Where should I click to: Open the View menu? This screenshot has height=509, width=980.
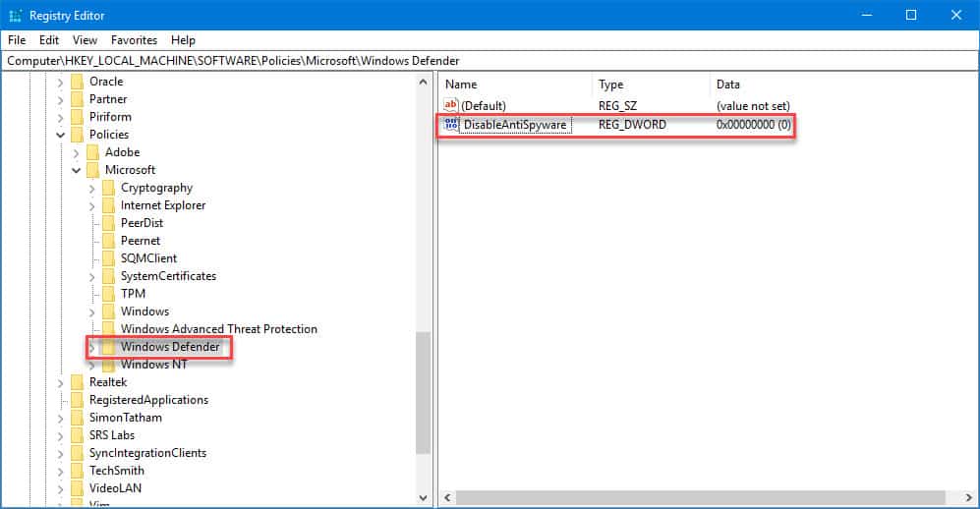tap(85, 40)
